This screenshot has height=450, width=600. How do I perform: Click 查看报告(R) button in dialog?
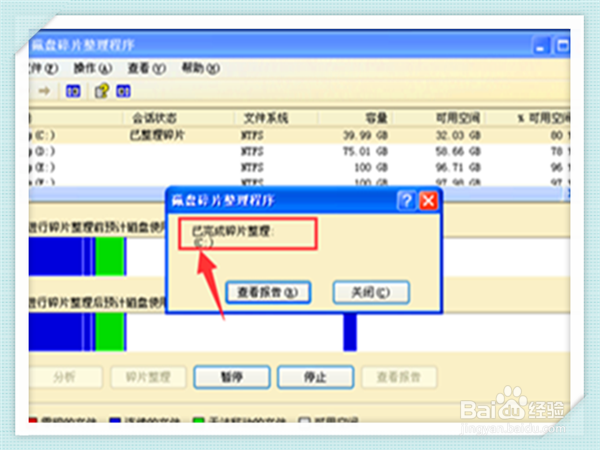pos(268,292)
